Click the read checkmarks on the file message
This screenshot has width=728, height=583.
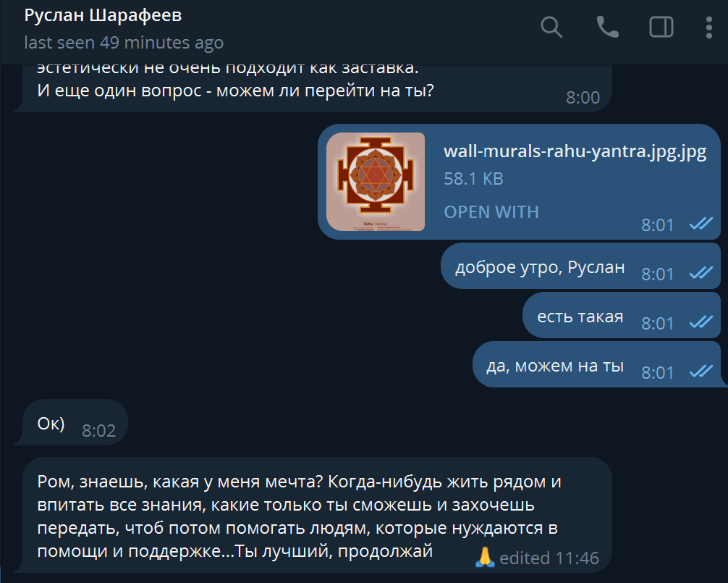(701, 224)
